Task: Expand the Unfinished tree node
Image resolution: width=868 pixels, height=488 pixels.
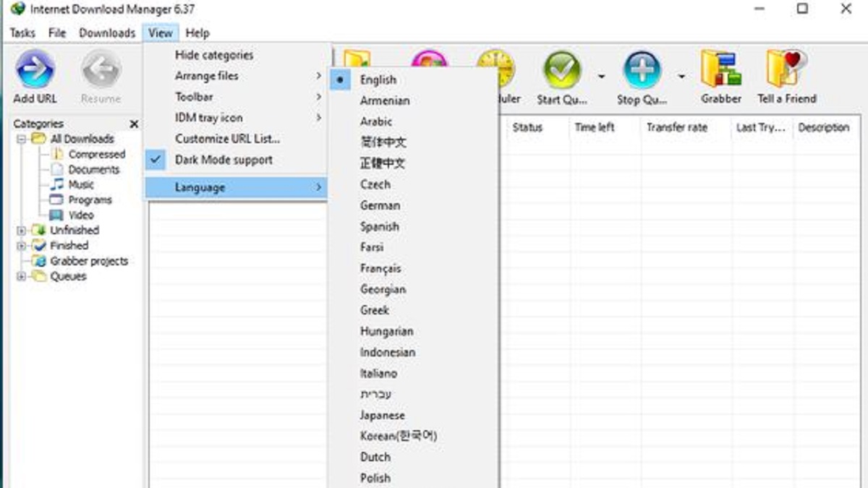Action: point(22,231)
